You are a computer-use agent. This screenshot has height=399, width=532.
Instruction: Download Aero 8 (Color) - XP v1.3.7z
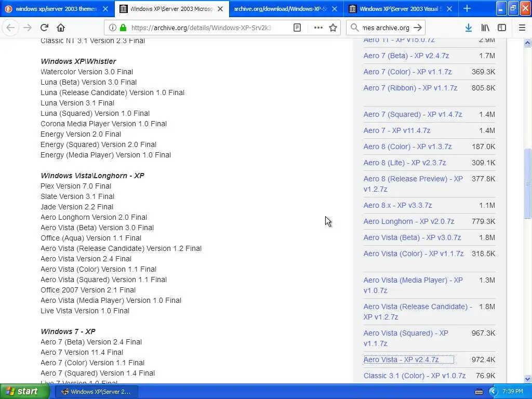[x=407, y=147]
